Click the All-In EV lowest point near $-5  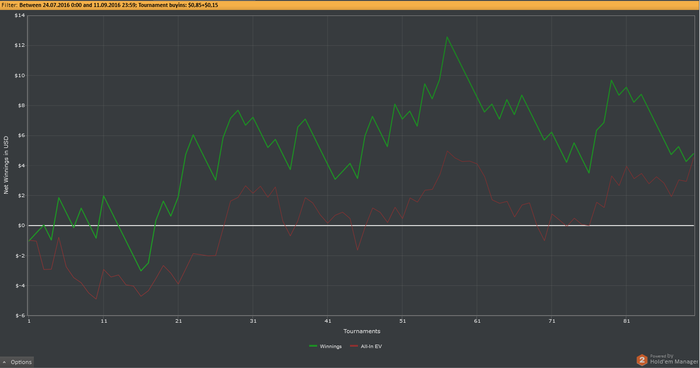(x=96, y=299)
